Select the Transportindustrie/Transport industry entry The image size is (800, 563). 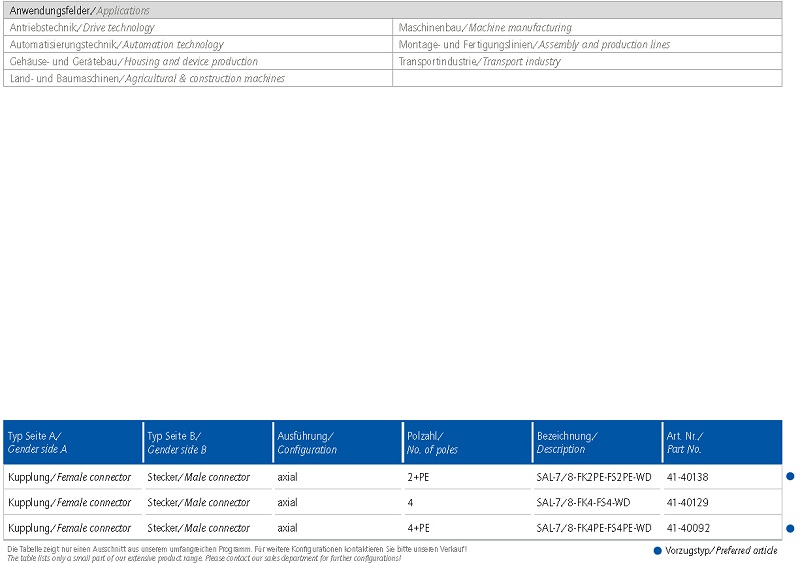pyautogui.click(x=479, y=62)
